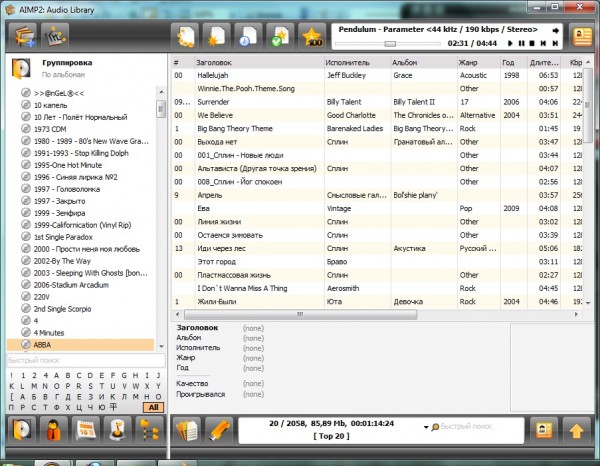600x466 pixels.
Task: Click the horizontal scrollbar of track table
Action: tap(300, 314)
